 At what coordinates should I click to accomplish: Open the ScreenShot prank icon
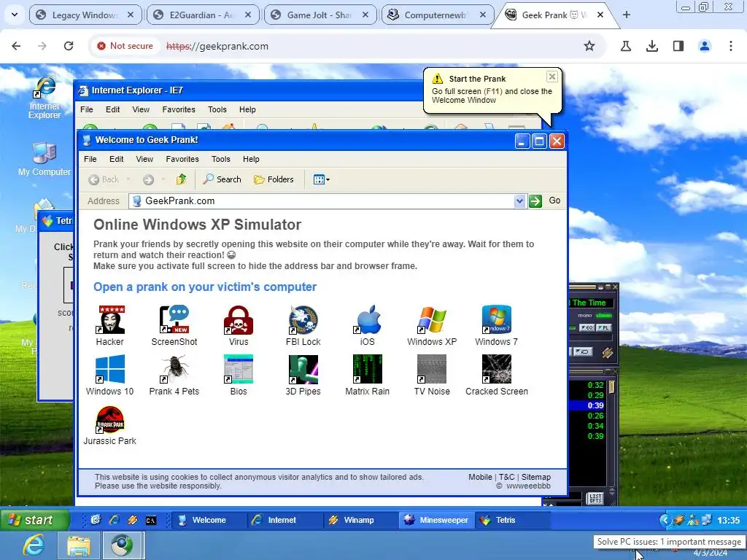pyautogui.click(x=174, y=320)
